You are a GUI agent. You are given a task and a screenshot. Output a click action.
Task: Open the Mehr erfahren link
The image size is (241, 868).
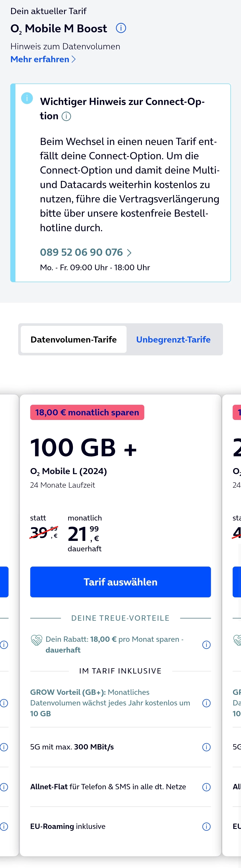coord(40,59)
